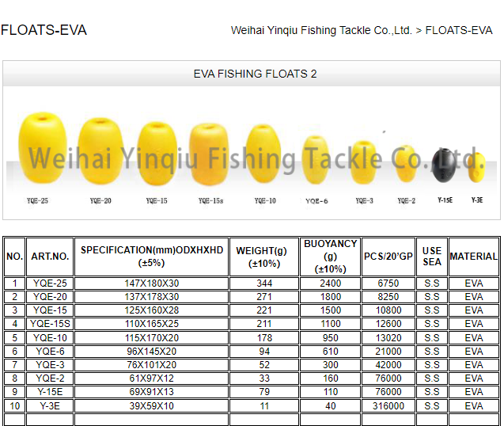Image resolution: width=504 pixels, height=426 pixels.
Task: Click the YQE-15s float image
Action: click(x=209, y=154)
